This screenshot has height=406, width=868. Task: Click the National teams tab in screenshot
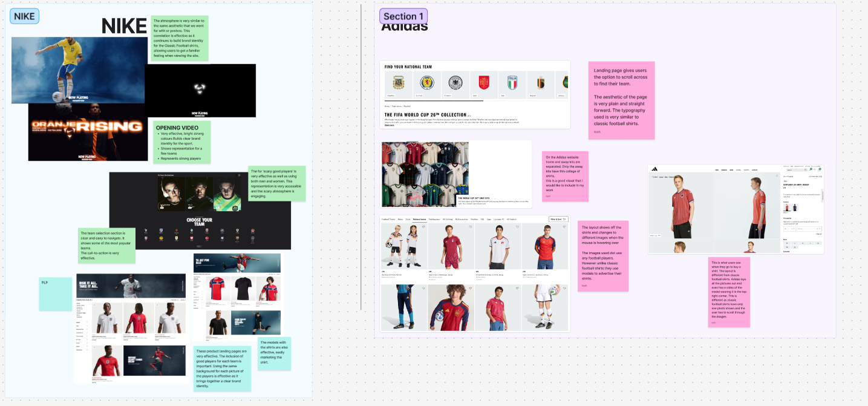(x=418, y=219)
